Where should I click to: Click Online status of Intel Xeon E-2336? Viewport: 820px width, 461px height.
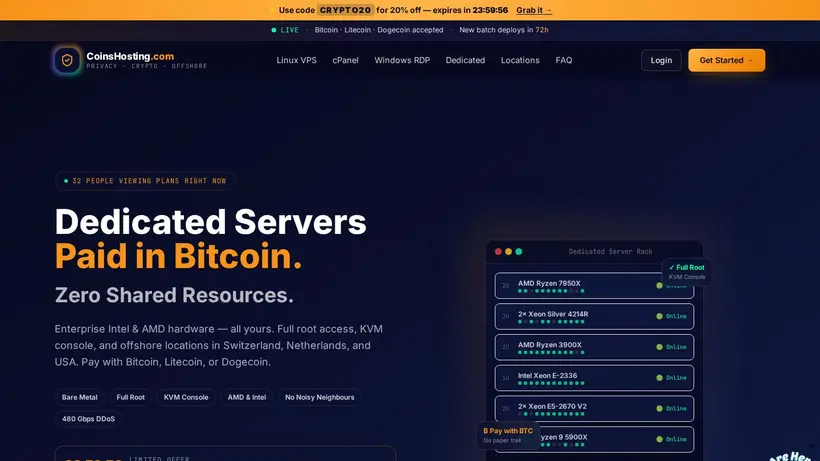(x=671, y=378)
